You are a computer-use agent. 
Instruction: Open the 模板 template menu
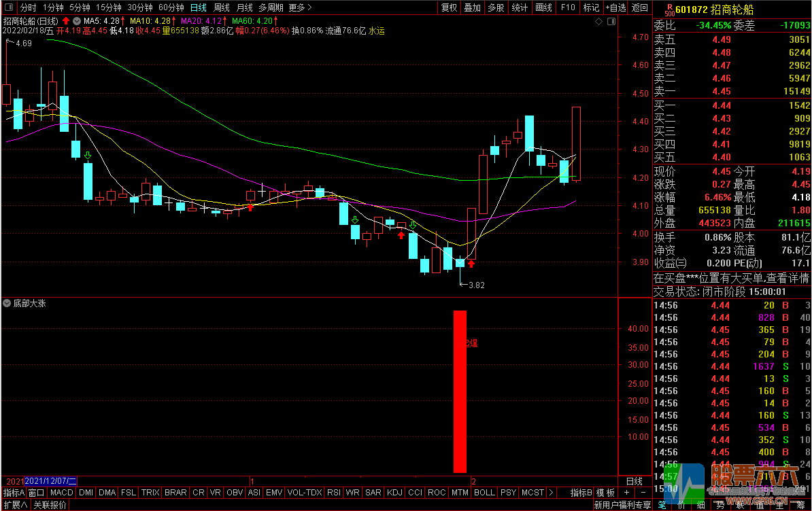[x=605, y=493]
